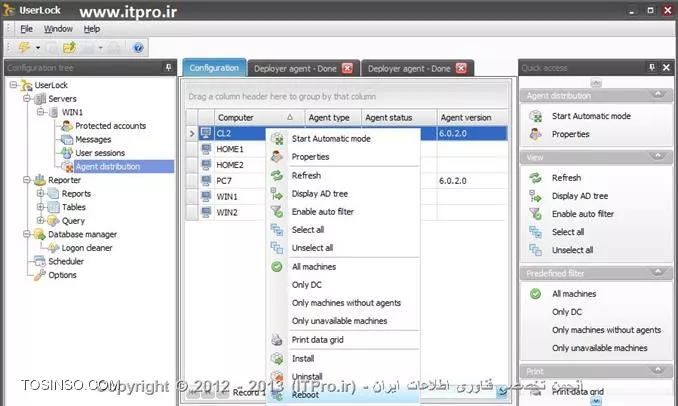Click Properties icon in Quick access
678x406 pixels.
[x=535, y=134]
